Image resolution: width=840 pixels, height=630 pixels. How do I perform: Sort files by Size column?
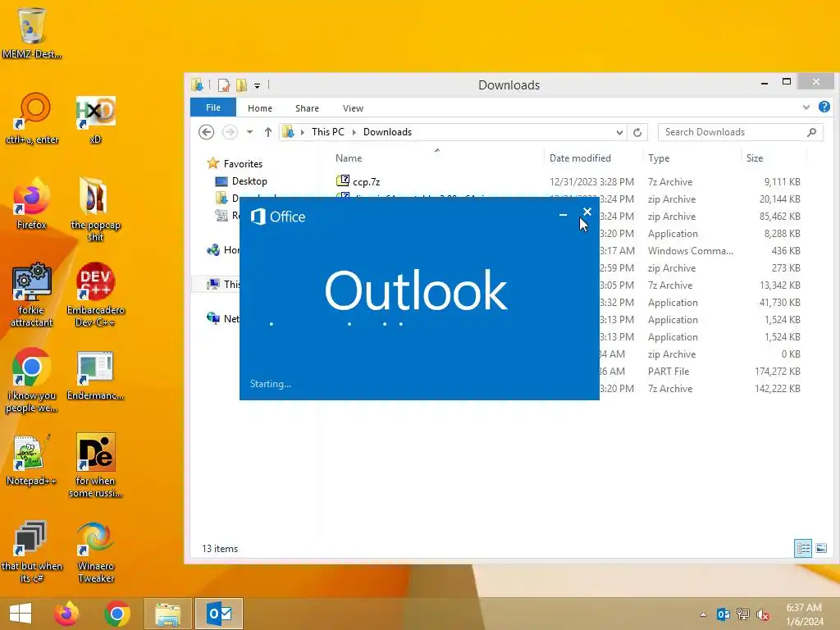pyautogui.click(x=755, y=158)
